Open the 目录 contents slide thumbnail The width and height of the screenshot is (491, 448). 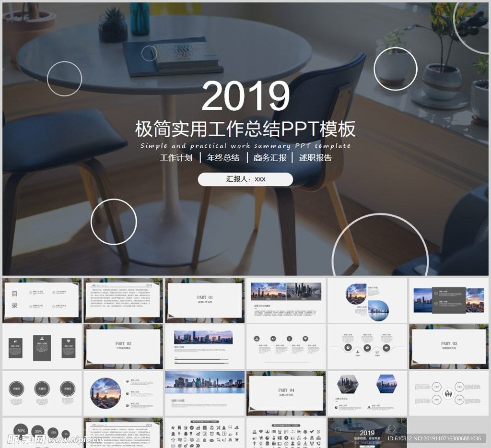coord(42,300)
